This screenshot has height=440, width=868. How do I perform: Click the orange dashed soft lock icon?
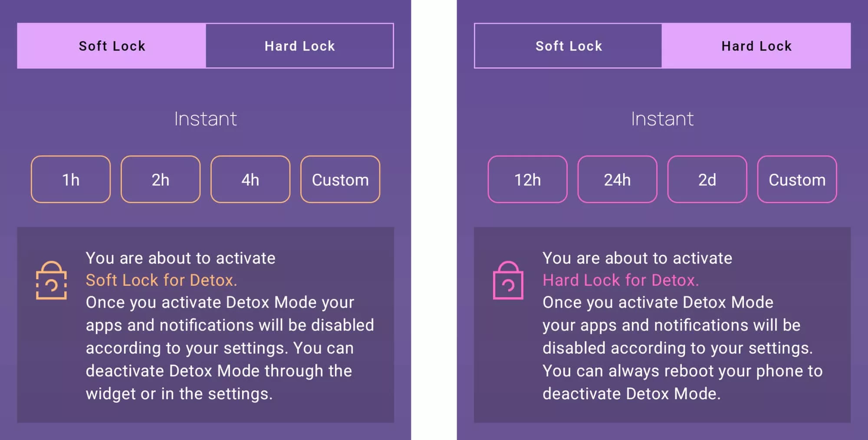point(51,281)
